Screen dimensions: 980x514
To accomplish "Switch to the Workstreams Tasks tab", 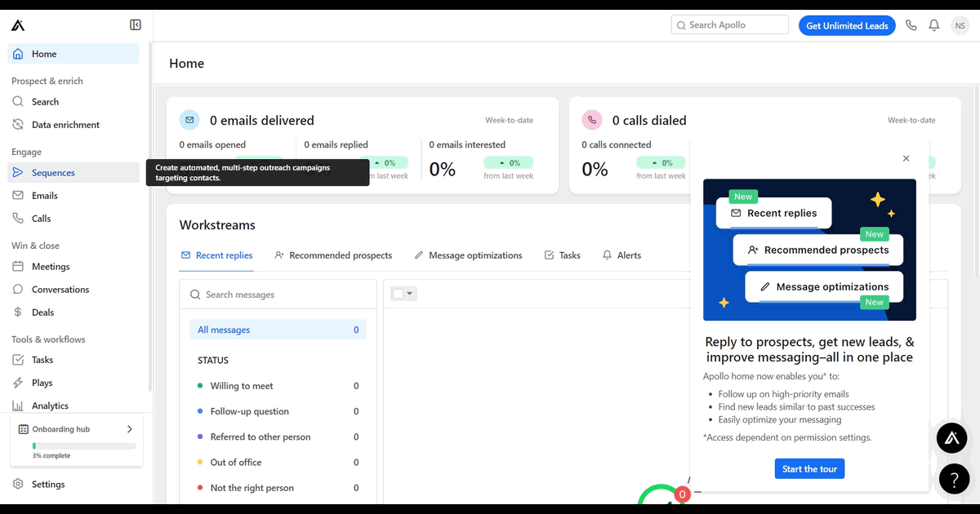I will coord(562,255).
